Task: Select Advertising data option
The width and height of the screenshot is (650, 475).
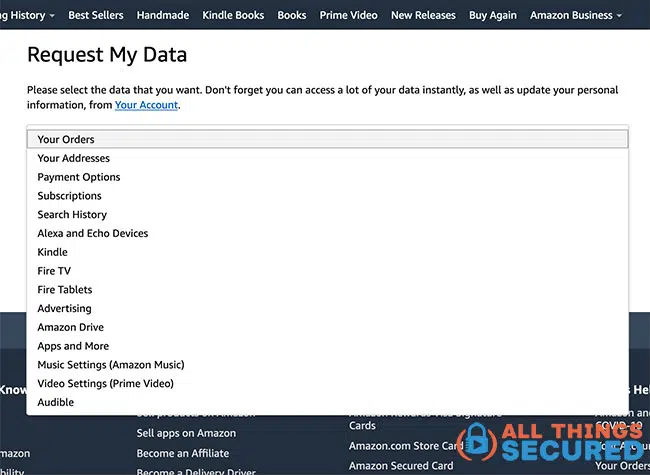Action: point(64,309)
